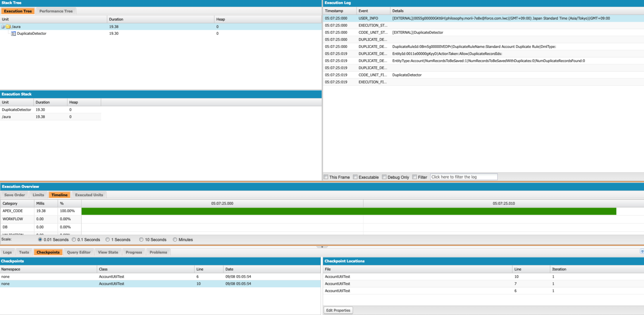This screenshot has width=644, height=315.
Task: Open the Problems tab
Action: 158,252
